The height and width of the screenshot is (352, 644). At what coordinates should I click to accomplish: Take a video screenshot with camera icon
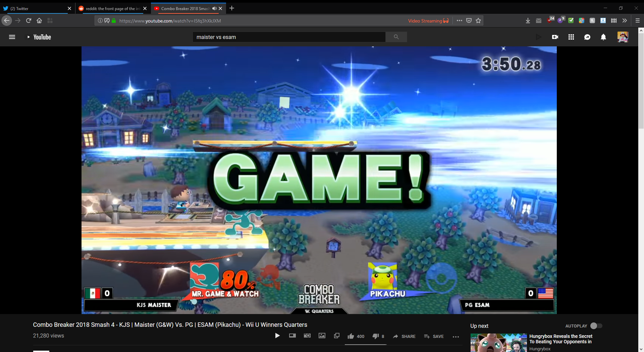(307, 336)
